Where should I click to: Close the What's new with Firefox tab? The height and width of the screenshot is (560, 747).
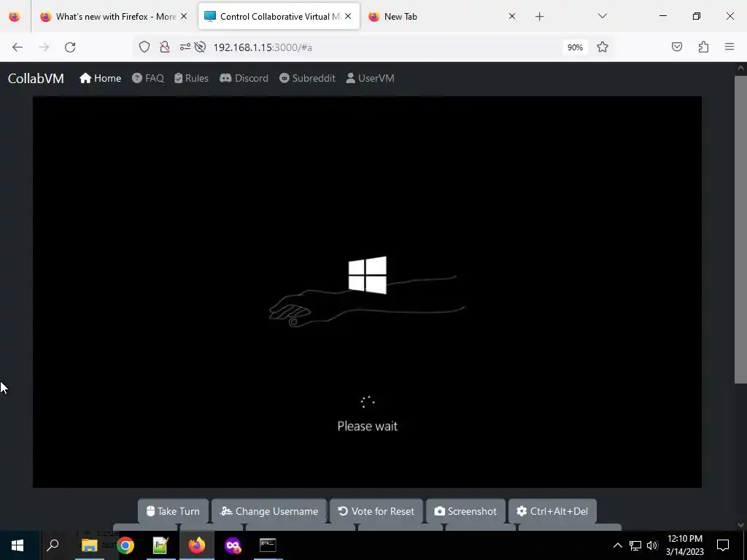(184, 16)
